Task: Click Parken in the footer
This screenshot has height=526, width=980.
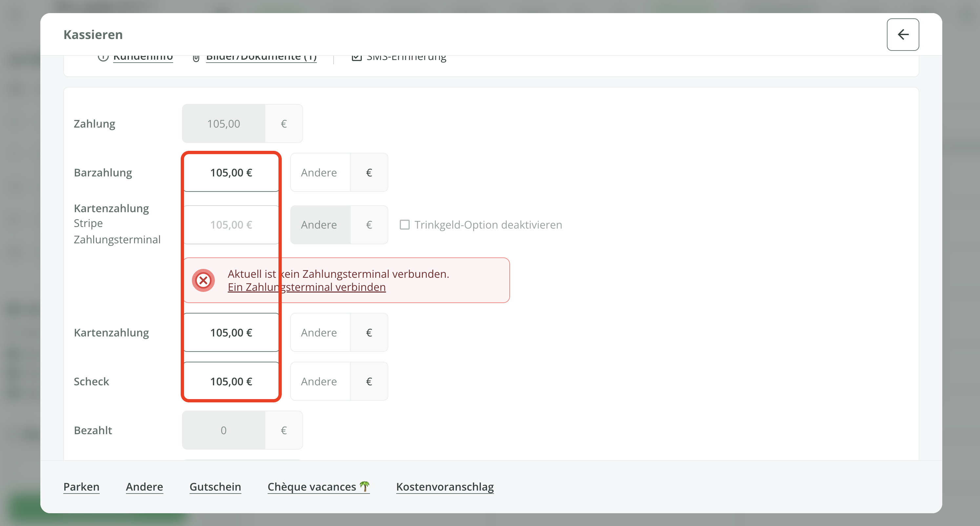Action: pos(81,487)
